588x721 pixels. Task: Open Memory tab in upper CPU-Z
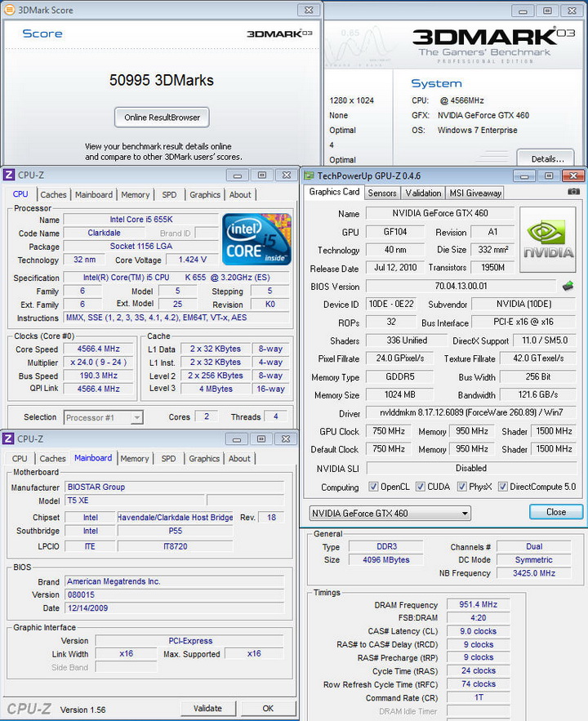[x=136, y=194]
